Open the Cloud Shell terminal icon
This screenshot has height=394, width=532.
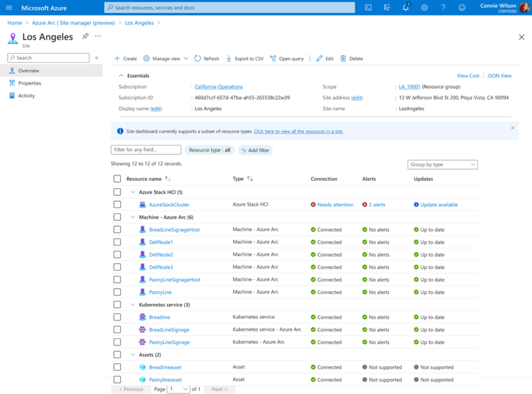(368, 7)
